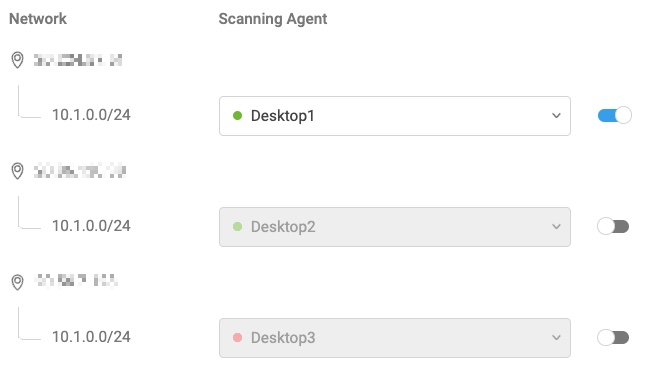Enable the Desktop2 scanning agent toggle
The image size is (648, 372).
613,227
